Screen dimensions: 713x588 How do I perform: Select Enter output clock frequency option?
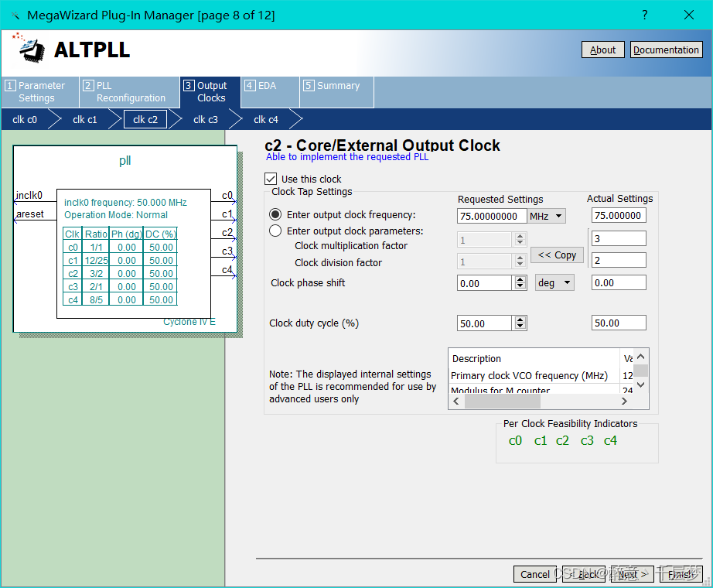pyautogui.click(x=275, y=214)
